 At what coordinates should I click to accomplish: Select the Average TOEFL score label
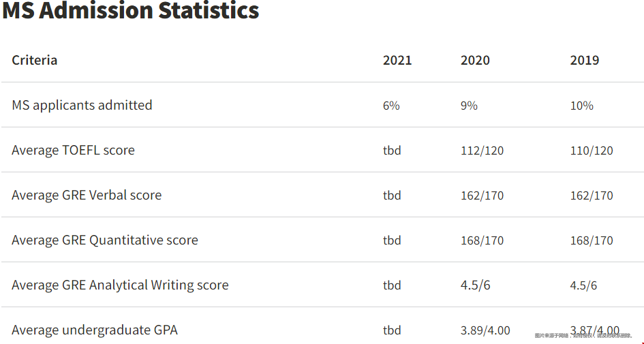coord(73,151)
